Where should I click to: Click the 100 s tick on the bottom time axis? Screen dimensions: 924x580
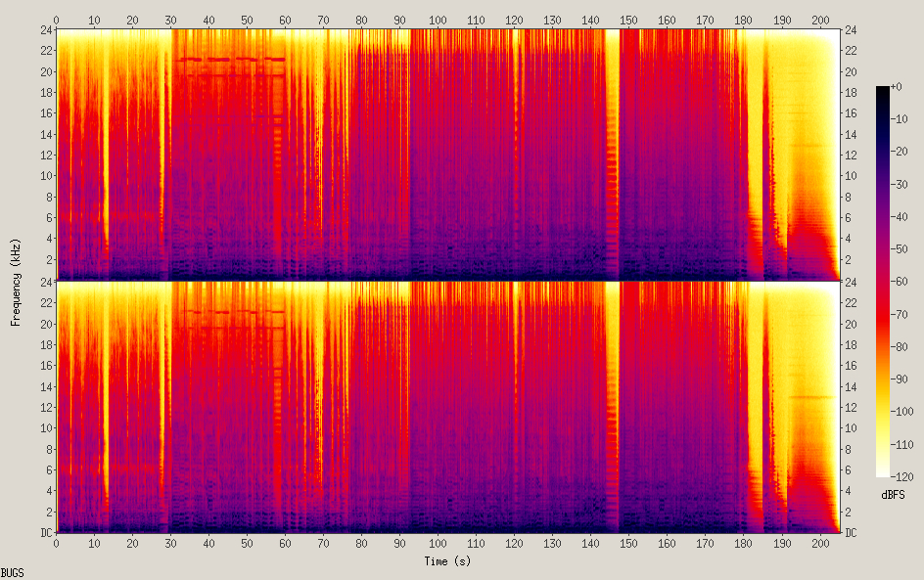[x=438, y=544]
